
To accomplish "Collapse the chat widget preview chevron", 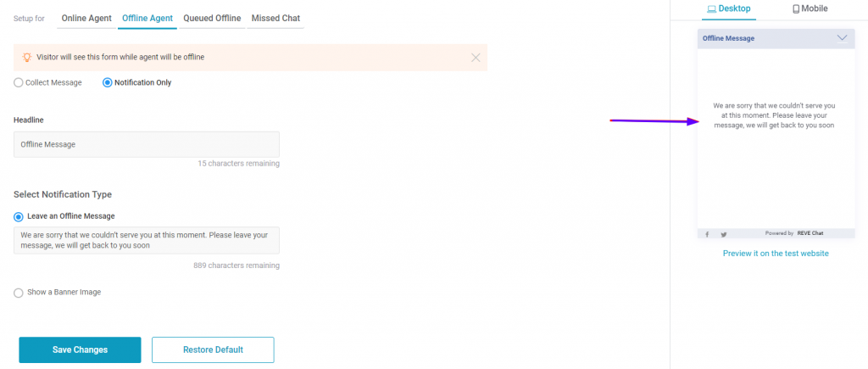I will (842, 38).
